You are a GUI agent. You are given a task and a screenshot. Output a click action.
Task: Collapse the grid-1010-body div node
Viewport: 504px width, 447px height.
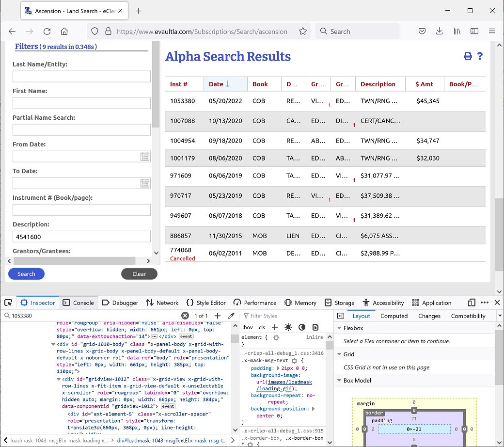tap(53, 345)
